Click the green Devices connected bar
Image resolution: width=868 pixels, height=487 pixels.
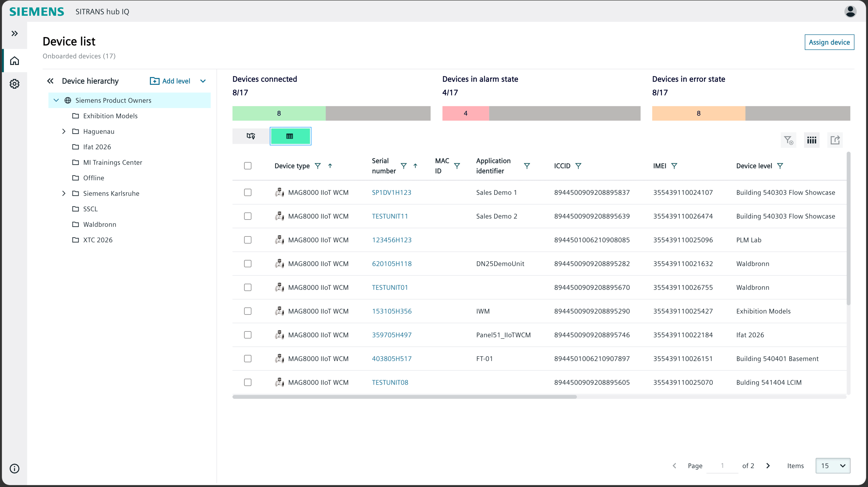279,113
